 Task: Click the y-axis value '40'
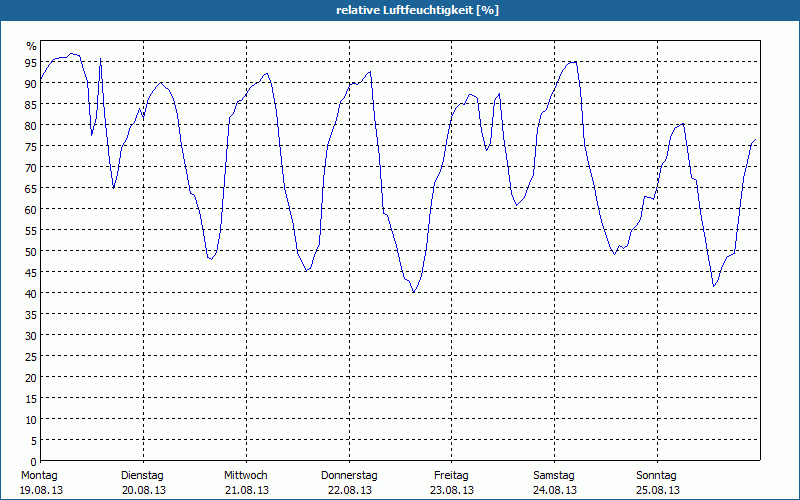point(31,293)
